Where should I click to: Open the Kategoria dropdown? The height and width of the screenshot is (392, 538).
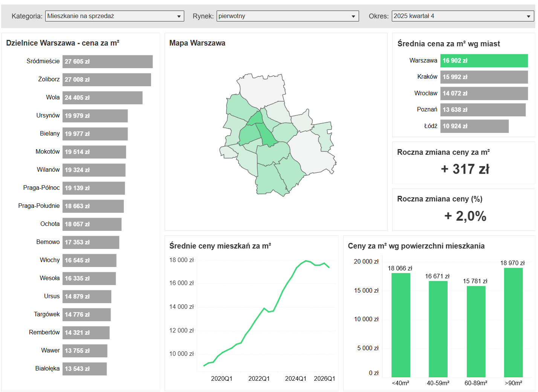tap(115, 16)
